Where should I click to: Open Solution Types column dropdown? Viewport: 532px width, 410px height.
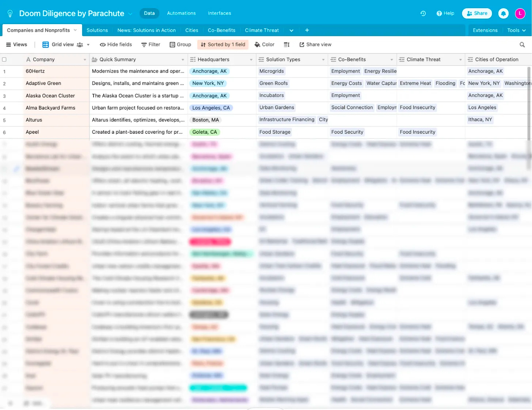point(323,60)
